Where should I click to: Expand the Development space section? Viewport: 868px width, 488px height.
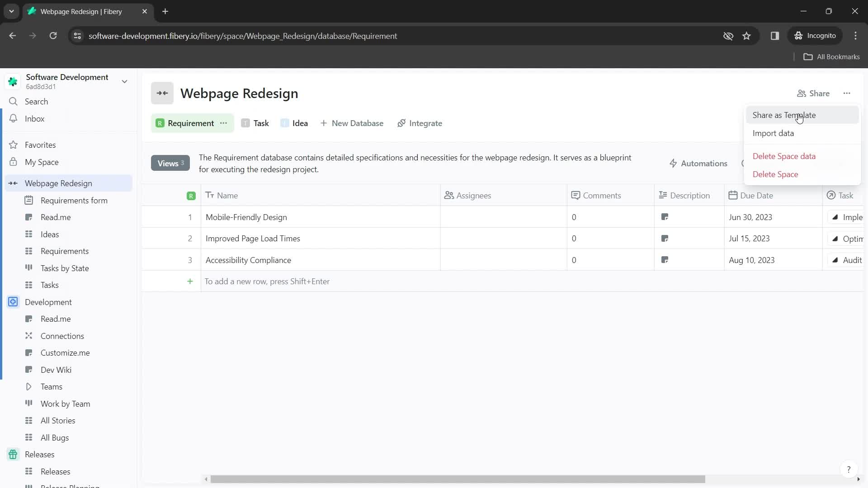point(47,302)
